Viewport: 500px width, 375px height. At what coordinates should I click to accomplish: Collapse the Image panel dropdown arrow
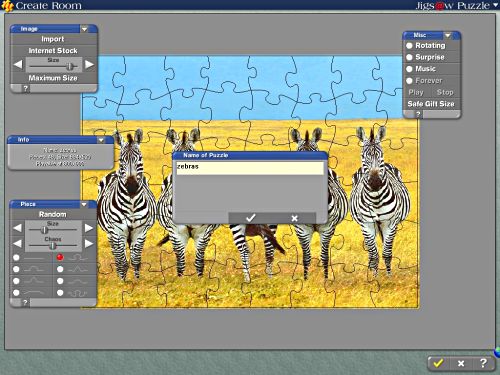click(x=84, y=29)
